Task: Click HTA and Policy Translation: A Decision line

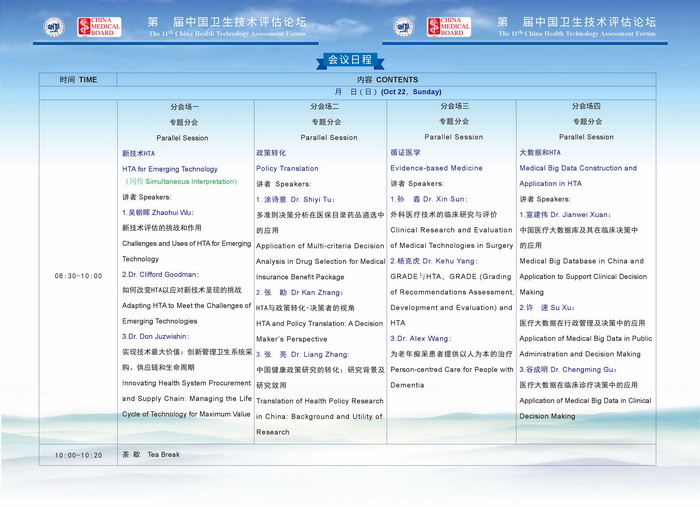Action: point(320,324)
